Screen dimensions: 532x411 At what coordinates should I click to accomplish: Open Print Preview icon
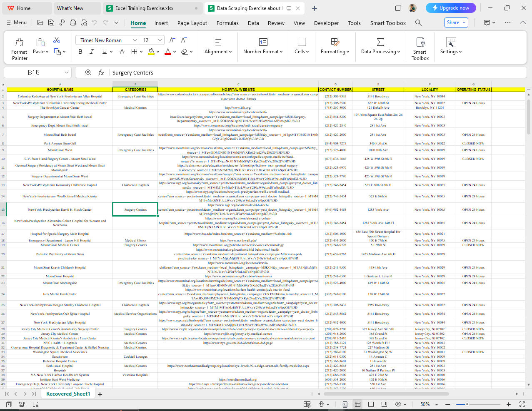(84, 23)
